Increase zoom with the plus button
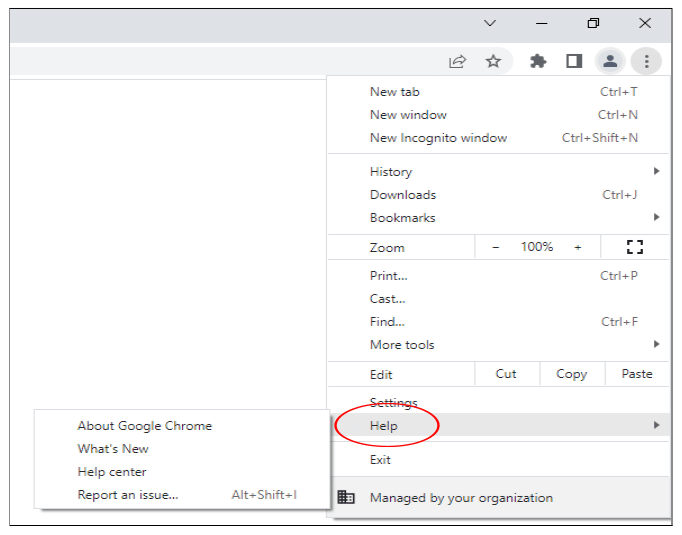 [578, 247]
